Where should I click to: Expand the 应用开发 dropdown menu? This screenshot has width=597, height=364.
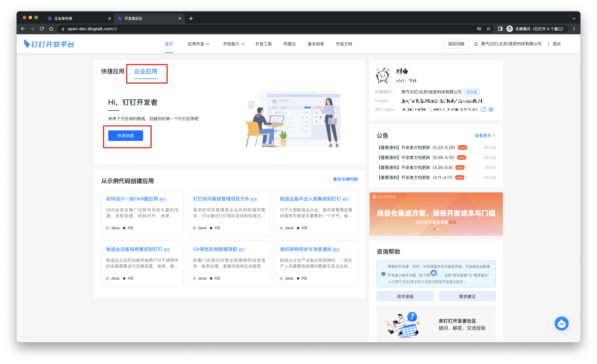tap(198, 44)
